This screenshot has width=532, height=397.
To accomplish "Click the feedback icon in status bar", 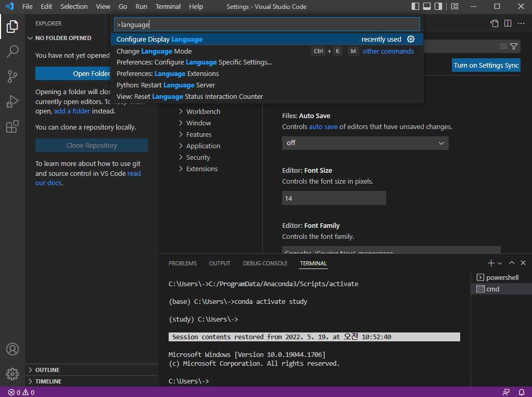I will (x=506, y=392).
